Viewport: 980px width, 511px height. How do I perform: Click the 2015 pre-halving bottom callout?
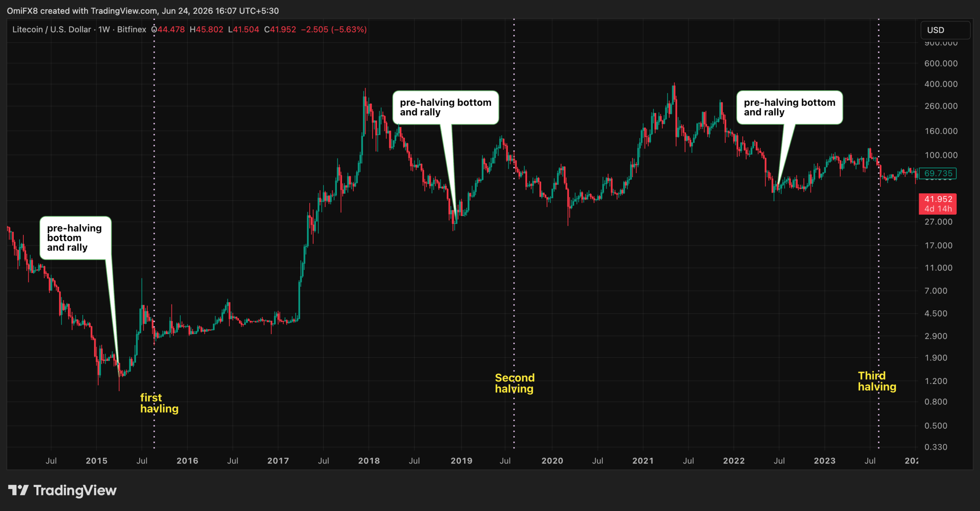click(75, 238)
